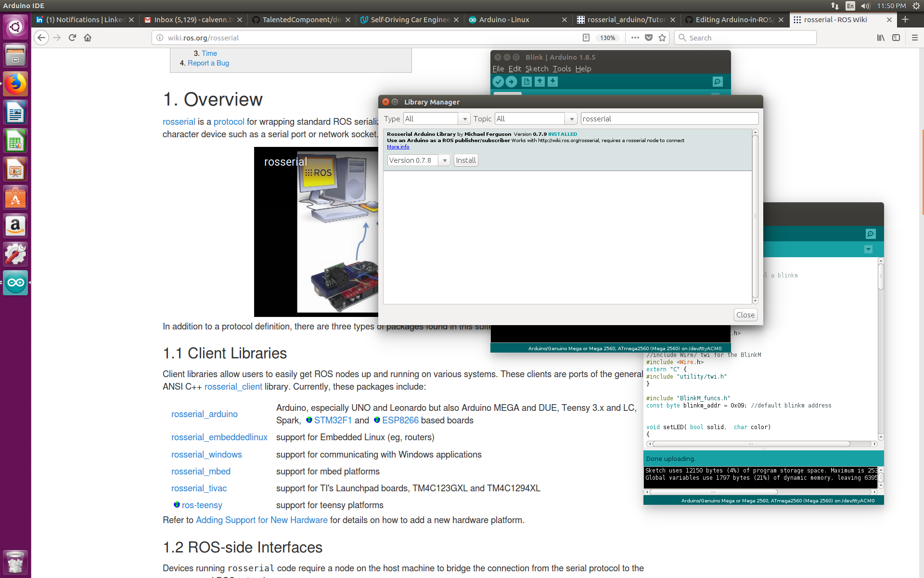Screen dimensions: 924x578
Task: Click the Open sketch up-arrow icon
Action: tap(539, 82)
